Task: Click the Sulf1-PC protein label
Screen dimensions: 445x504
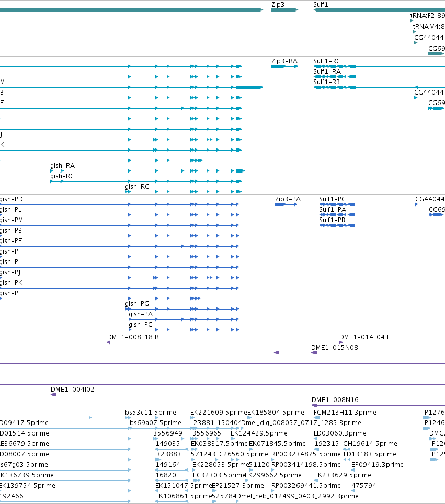Action: click(x=332, y=199)
